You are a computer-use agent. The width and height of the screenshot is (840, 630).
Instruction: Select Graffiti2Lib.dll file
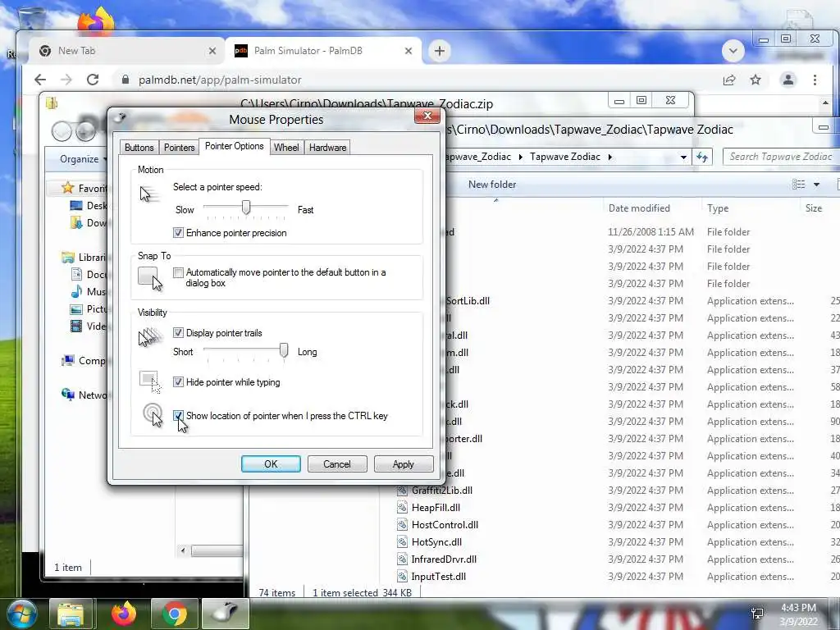(x=441, y=491)
